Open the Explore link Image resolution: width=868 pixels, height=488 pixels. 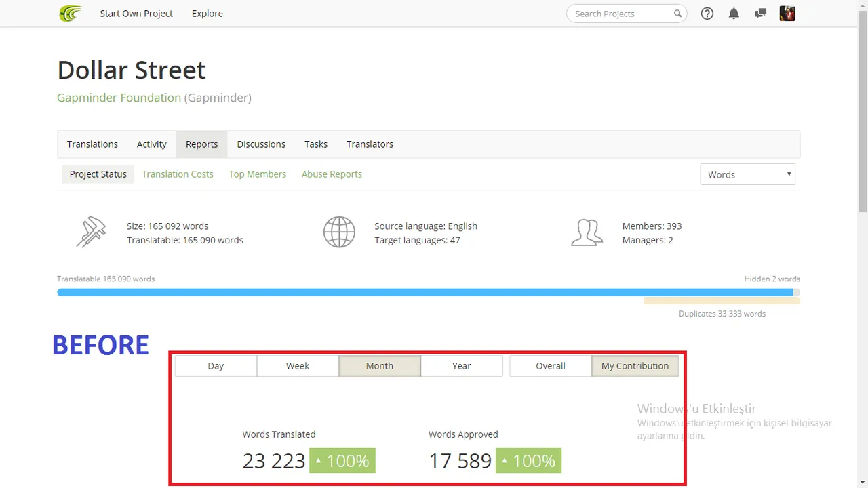208,14
